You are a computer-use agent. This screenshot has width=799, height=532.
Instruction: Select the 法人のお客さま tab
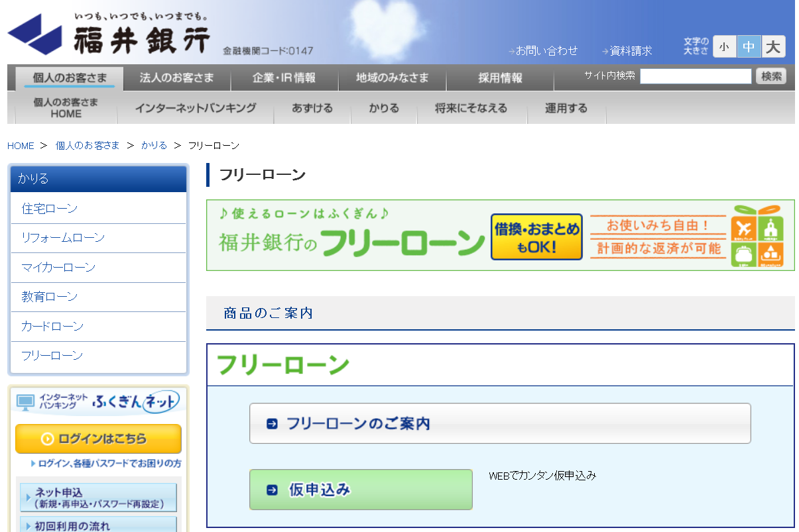coord(177,78)
